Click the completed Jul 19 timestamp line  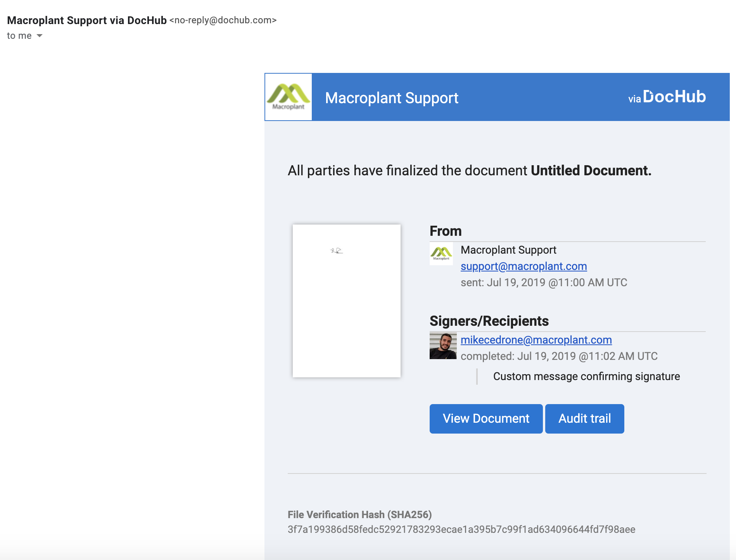(x=559, y=356)
